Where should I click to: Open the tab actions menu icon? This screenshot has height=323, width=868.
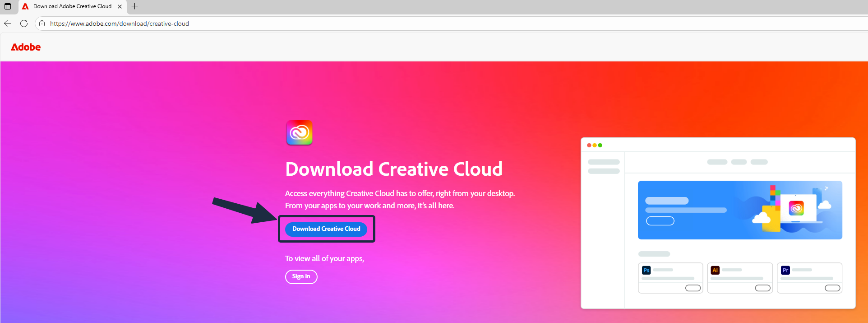(8, 6)
